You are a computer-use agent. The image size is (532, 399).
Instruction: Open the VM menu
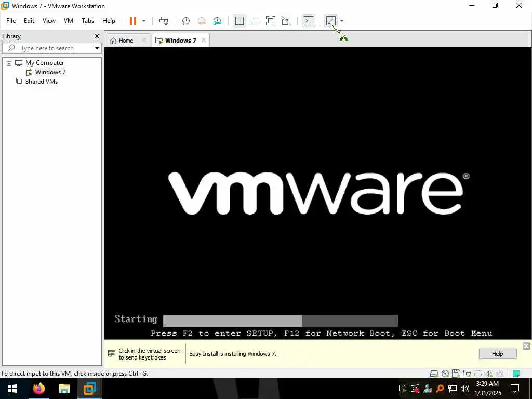pyautogui.click(x=69, y=21)
